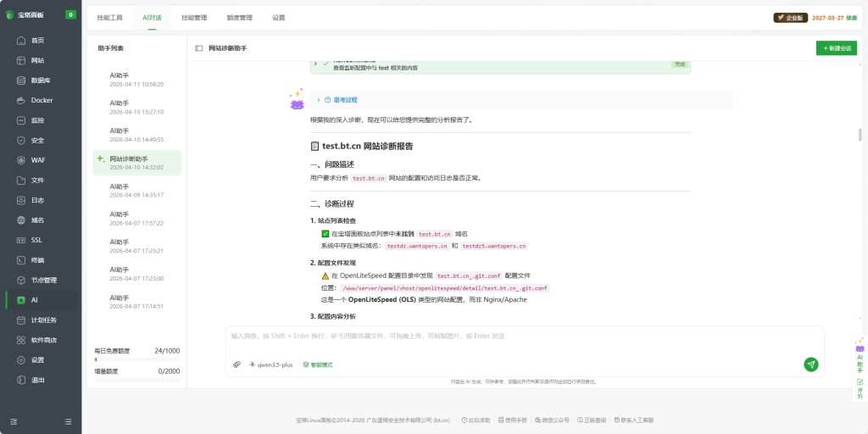
Task: Expand the completed command step chevron
Action: [x=315, y=64]
